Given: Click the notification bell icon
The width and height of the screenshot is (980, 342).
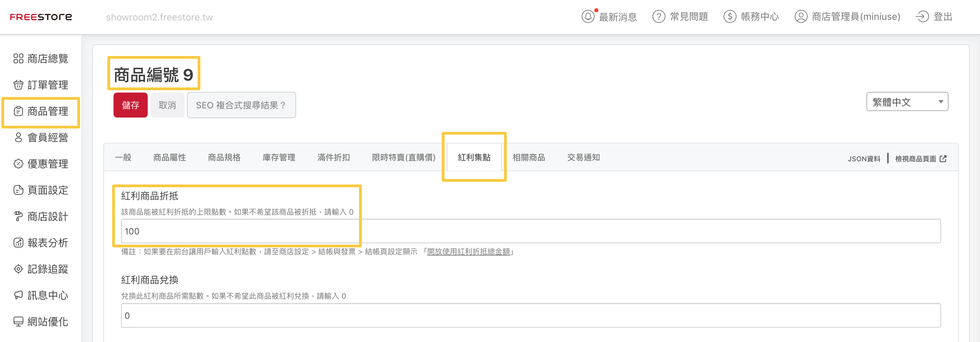Looking at the screenshot, I should click(x=587, y=17).
